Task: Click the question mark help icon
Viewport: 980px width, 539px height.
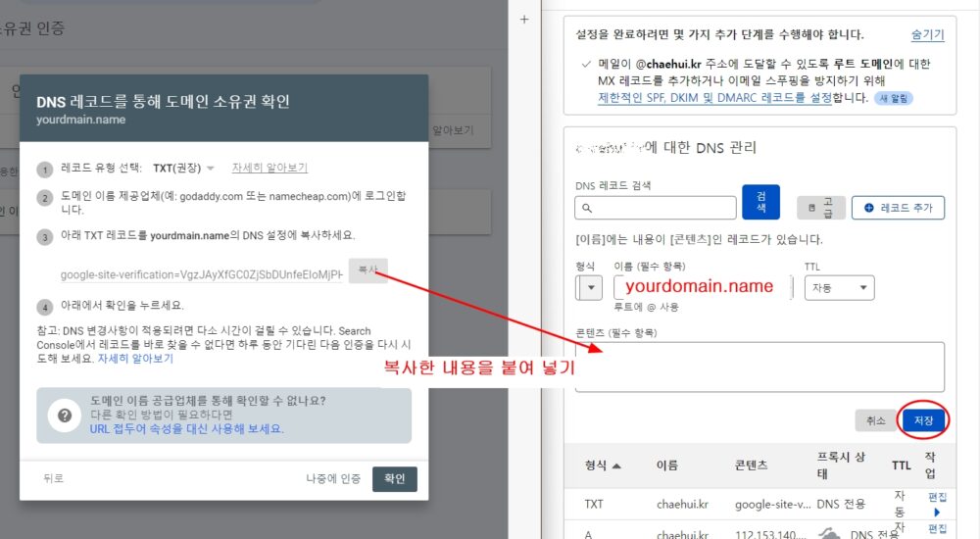Action: tap(65, 416)
